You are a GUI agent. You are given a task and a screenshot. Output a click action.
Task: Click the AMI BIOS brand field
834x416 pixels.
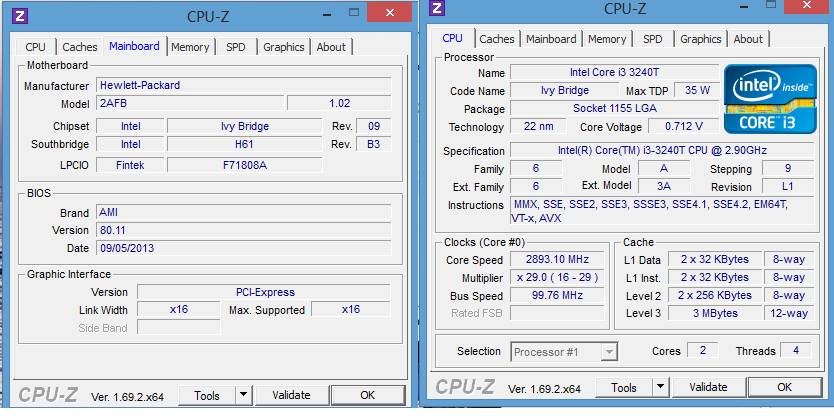(x=244, y=213)
